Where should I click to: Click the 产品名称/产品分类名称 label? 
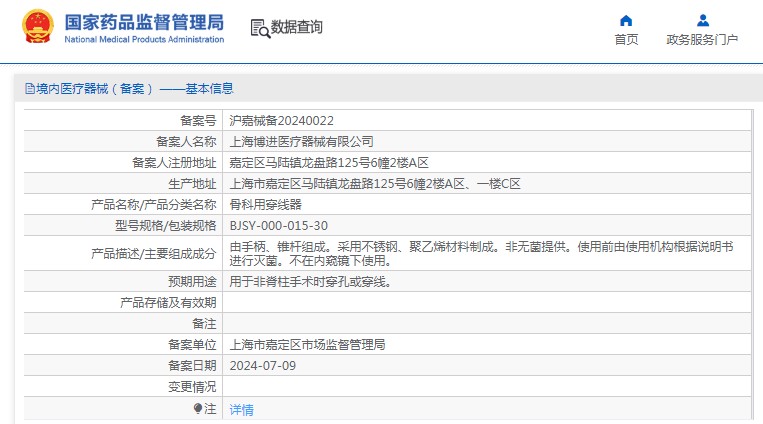point(154,204)
